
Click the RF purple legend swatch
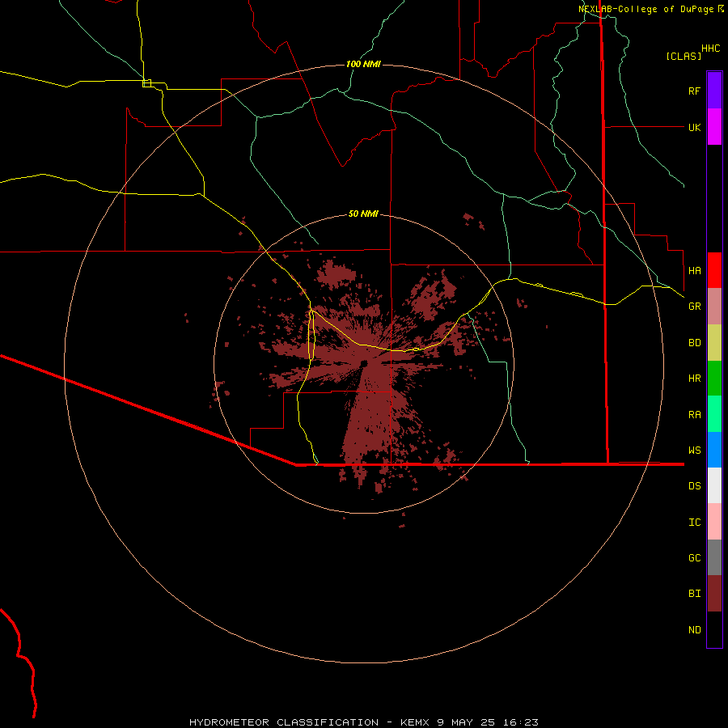(x=714, y=91)
